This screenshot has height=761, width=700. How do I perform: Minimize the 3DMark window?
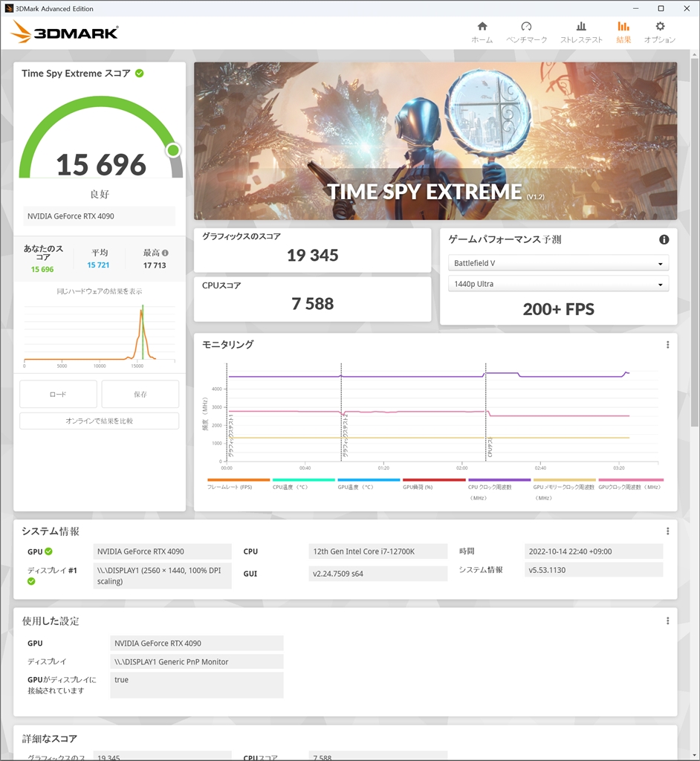click(x=635, y=8)
